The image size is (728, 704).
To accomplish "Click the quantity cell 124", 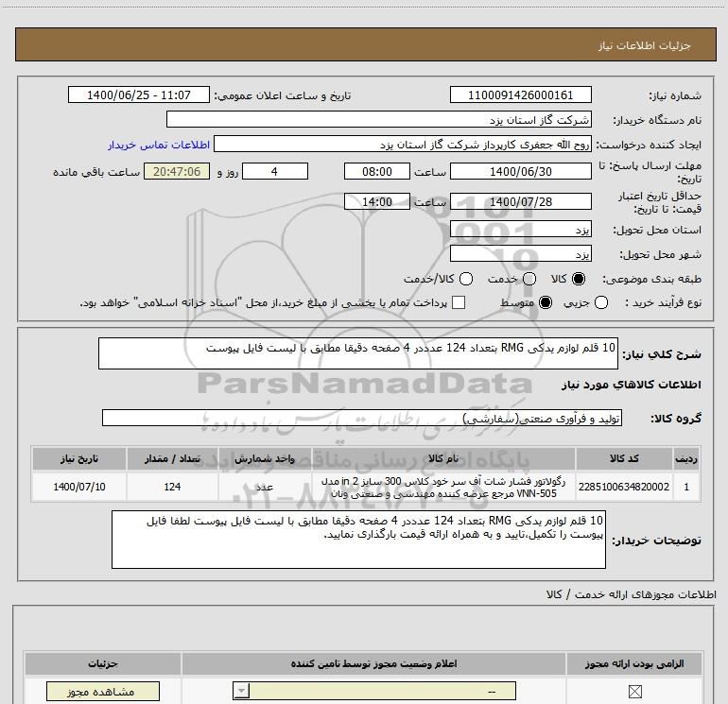I will pyautogui.click(x=172, y=487).
